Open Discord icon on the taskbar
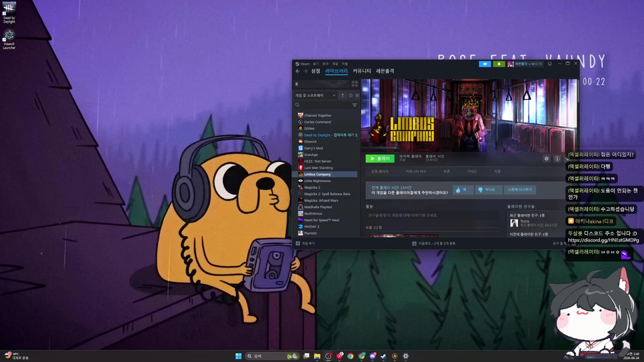 click(x=372, y=356)
